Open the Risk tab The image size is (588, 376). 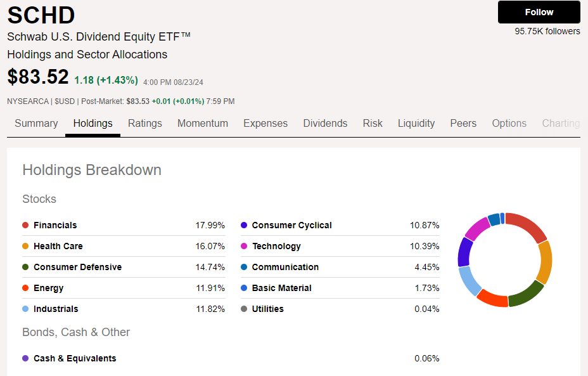(373, 124)
